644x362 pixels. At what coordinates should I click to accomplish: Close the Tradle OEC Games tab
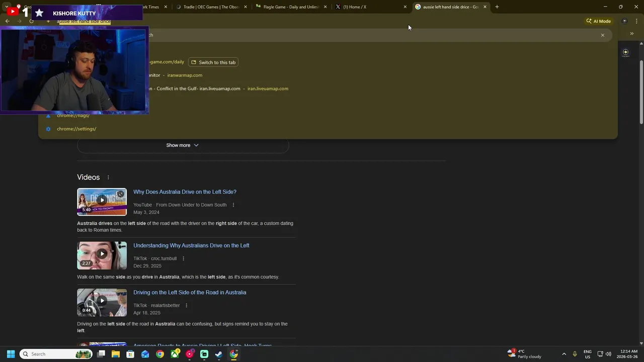pyautogui.click(x=246, y=7)
